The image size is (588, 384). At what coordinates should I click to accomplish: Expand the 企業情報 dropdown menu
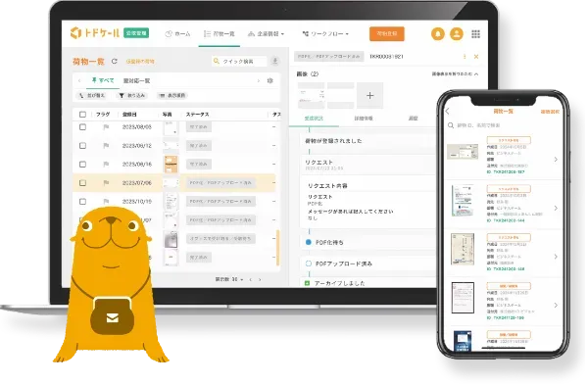[x=267, y=33]
